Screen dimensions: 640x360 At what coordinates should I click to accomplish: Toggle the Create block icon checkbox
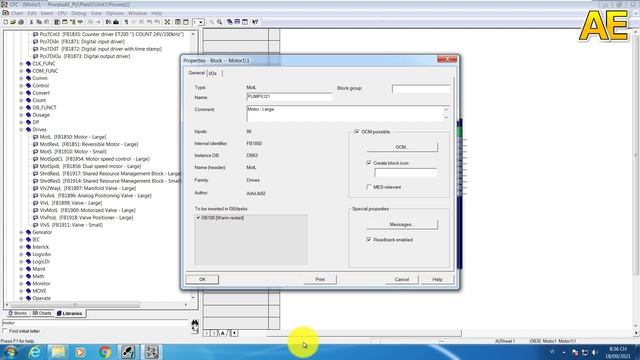[369, 163]
